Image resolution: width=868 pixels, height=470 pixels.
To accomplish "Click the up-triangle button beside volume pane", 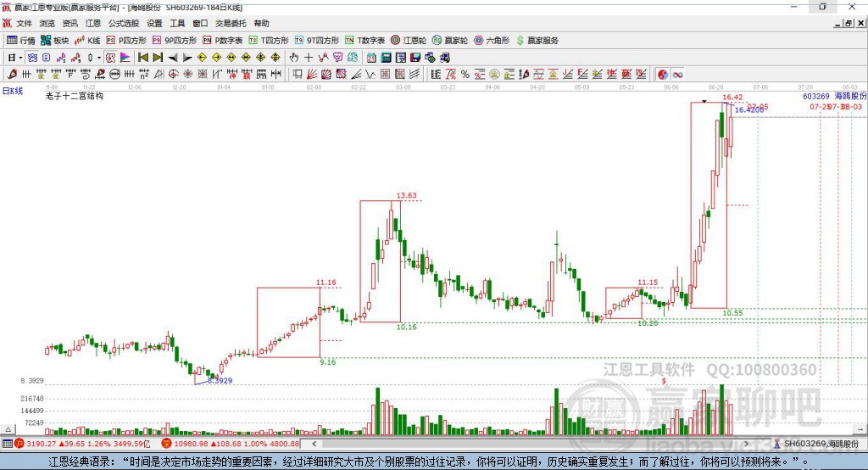I will click(x=8, y=429).
